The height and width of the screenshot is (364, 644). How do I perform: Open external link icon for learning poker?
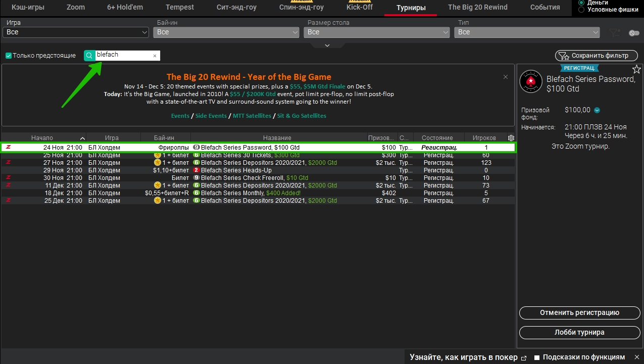coord(524,358)
